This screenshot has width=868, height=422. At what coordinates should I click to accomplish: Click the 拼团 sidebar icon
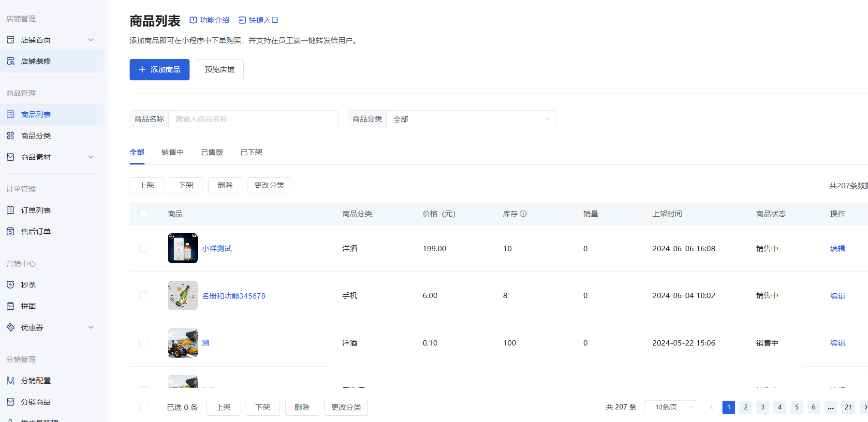(x=10, y=306)
